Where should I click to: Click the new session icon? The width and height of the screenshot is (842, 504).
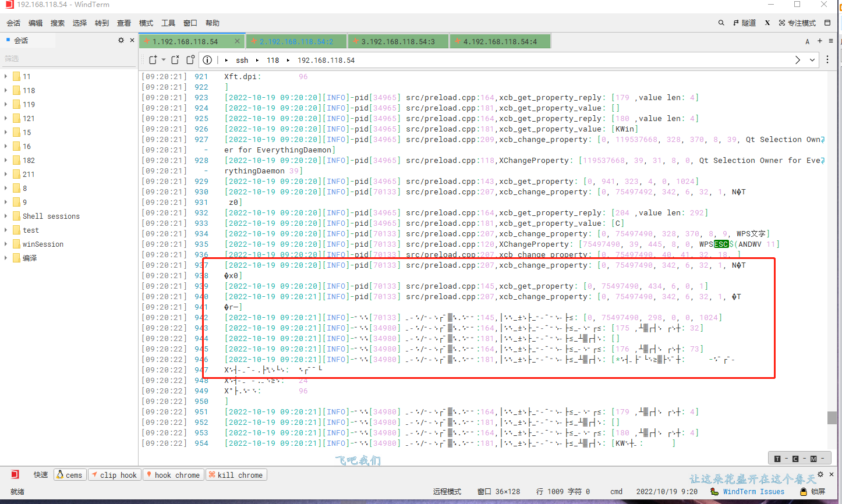click(153, 60)
